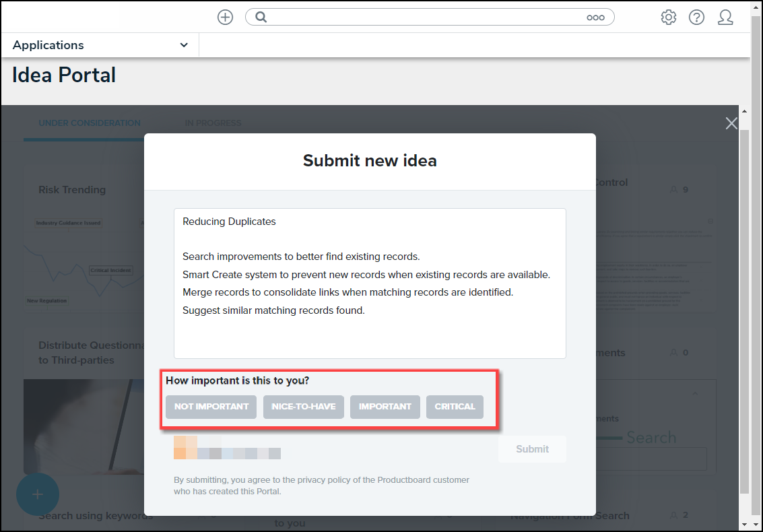Viewport: 763px width, 532px height.
Task: Click the blurred user email below ratings
Action: (227, 448)
